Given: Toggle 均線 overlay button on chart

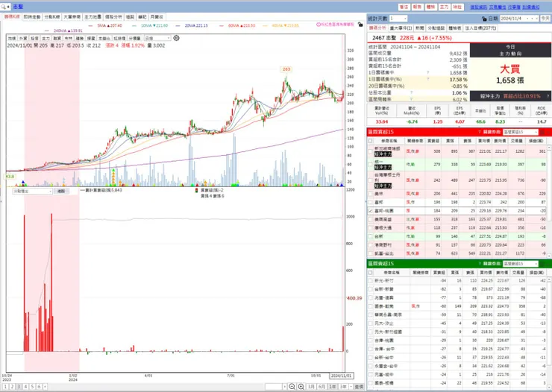Looking at the screenshot, I should coord(12,38).
